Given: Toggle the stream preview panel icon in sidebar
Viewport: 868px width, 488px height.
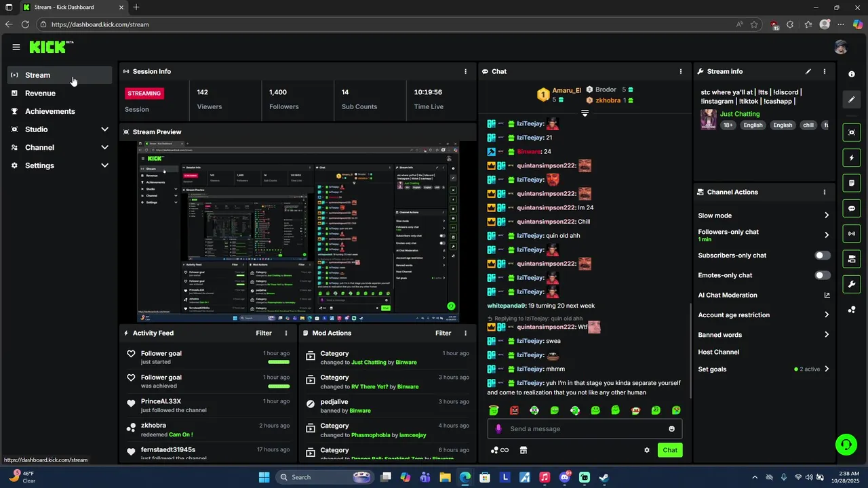Looking at the screenshot, I should click(852, 132).
